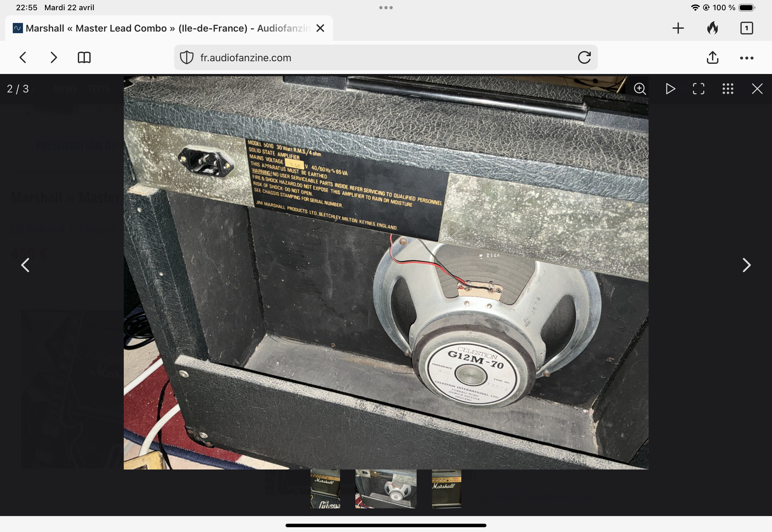Click the fr.audiofanzine.com address field
Image resolution: width=772 pixels, height=532 pixels.
point(386,58)
